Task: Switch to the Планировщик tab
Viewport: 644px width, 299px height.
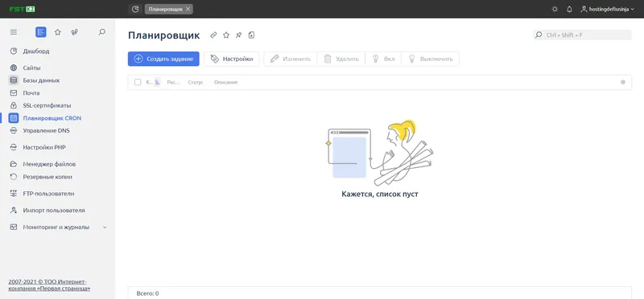Action: 166,9
